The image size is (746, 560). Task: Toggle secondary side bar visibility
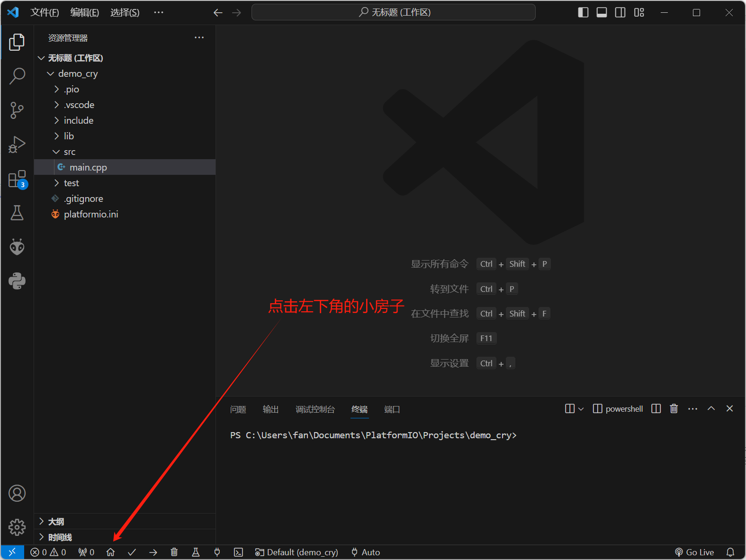pos(620,12)
